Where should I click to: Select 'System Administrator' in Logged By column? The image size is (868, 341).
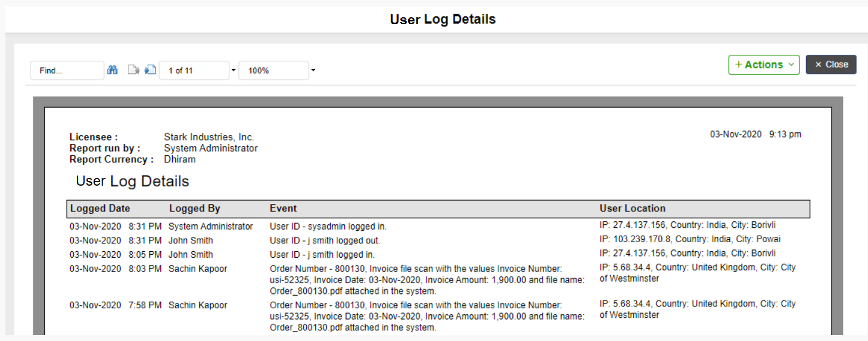(x=211, y=226)
